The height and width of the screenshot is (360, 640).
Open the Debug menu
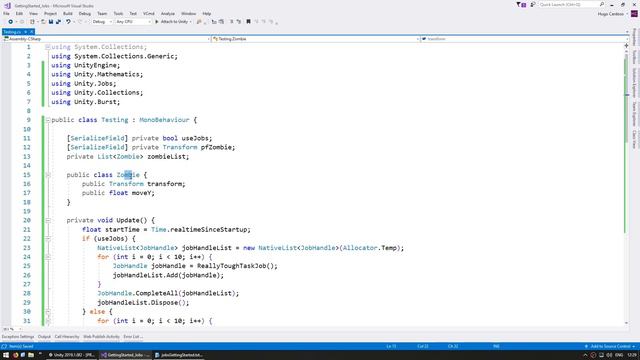[x=85, y=13]
